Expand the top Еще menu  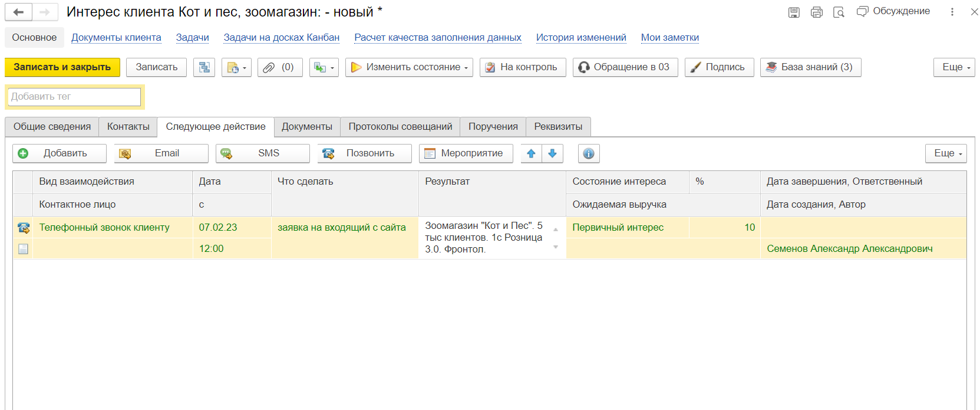point(954,67)
